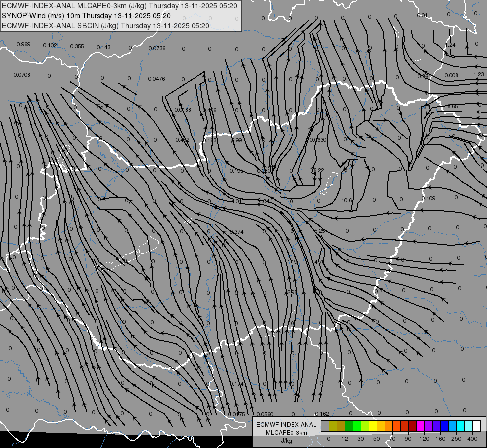Click the map value 0.355
Image resolution: width=487 pixels, height=448 pixels.
coord(77,46)
